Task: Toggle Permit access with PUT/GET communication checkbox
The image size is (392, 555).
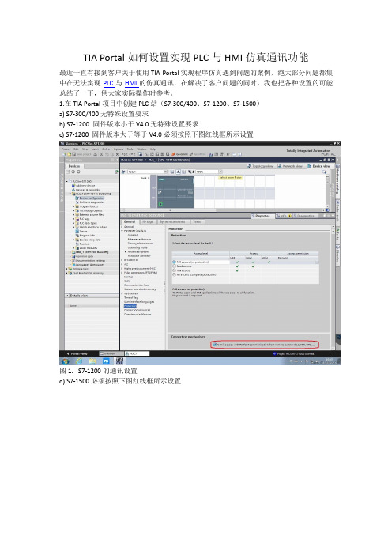Action: tap(214, 345)
